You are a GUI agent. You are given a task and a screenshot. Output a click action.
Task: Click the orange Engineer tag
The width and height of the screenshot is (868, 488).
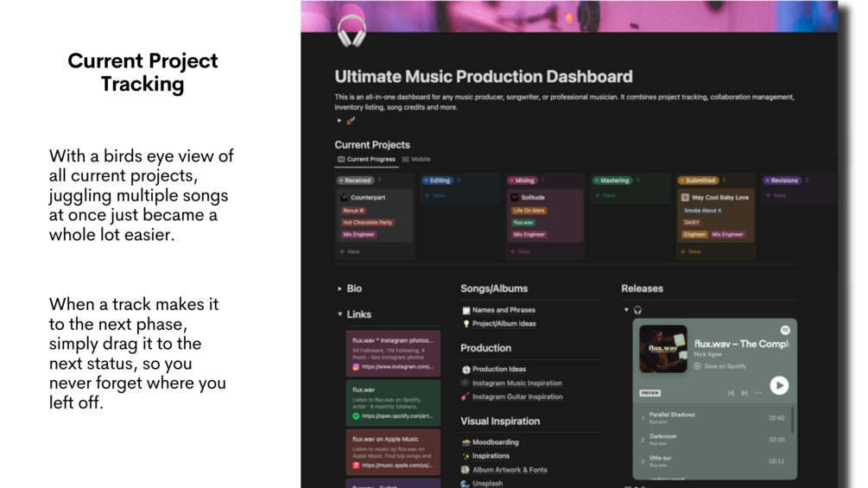coord(694,235)
